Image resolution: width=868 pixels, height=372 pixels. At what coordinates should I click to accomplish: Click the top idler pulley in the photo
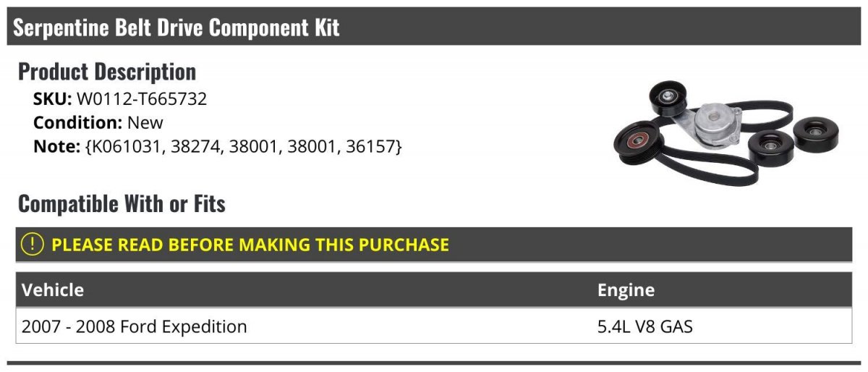tap(668, 98)
